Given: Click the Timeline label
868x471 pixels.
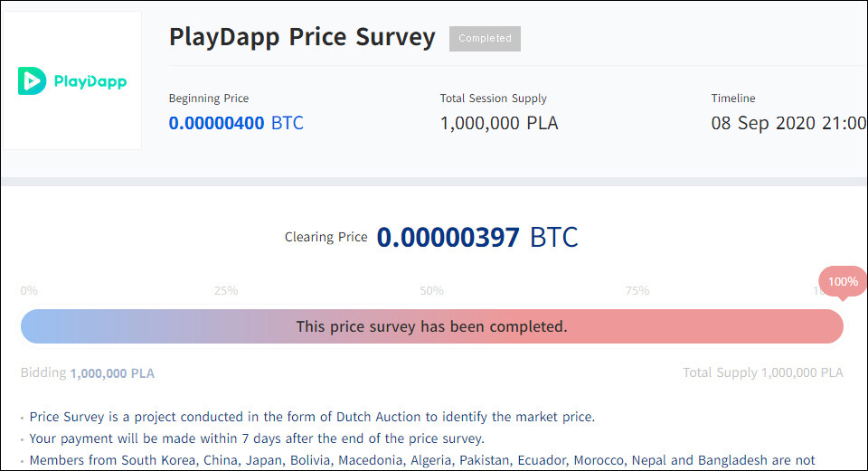Looking at the screenshot, I should pyautogui.click(x=732, y=99).
